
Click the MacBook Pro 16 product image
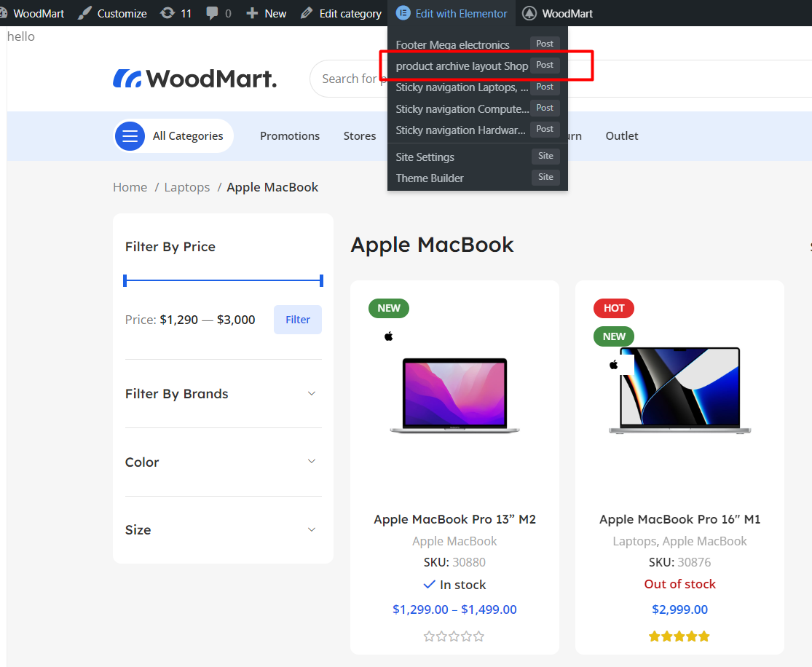680,390
